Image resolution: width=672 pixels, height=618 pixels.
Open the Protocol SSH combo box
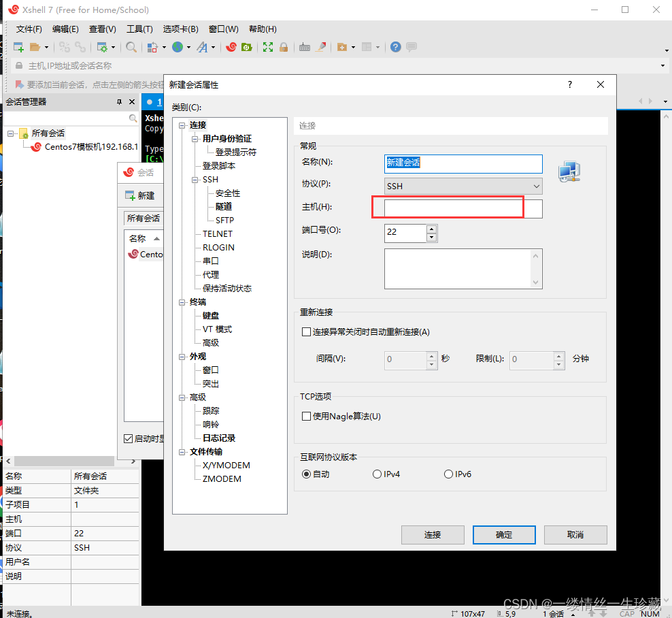pyautogui.click(x=463, y=186)
